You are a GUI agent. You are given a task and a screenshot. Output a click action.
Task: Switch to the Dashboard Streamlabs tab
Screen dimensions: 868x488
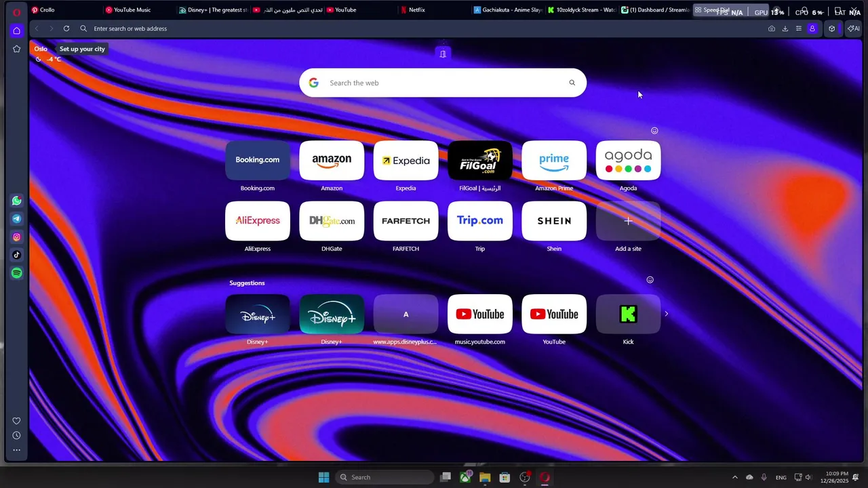(x=655, y=10)
